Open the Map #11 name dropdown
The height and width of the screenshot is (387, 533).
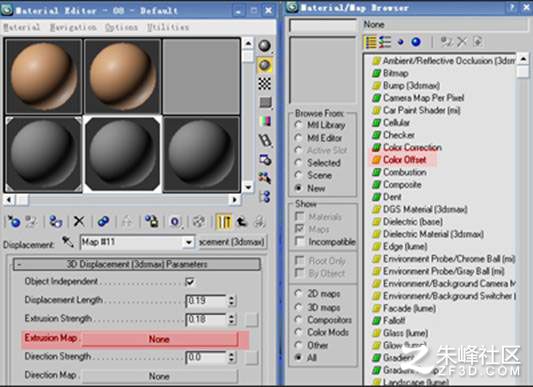[x=188, y=242]
